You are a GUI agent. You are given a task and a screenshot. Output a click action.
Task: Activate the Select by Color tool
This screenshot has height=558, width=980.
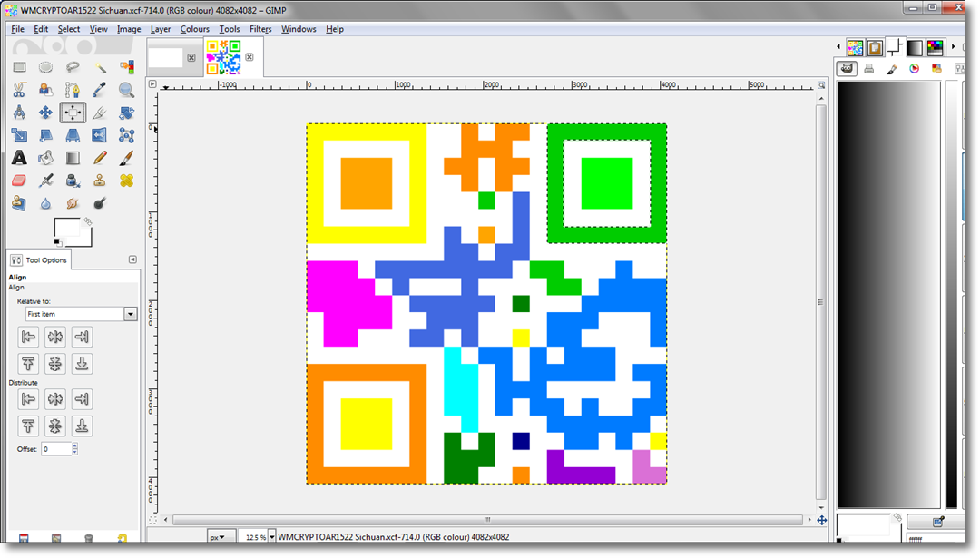tap(126, 67)
